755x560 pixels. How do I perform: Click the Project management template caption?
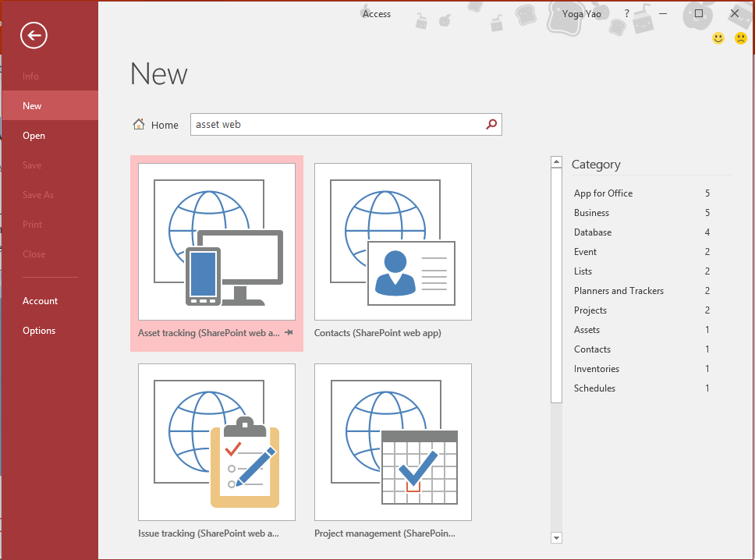[x=385, y=533]
